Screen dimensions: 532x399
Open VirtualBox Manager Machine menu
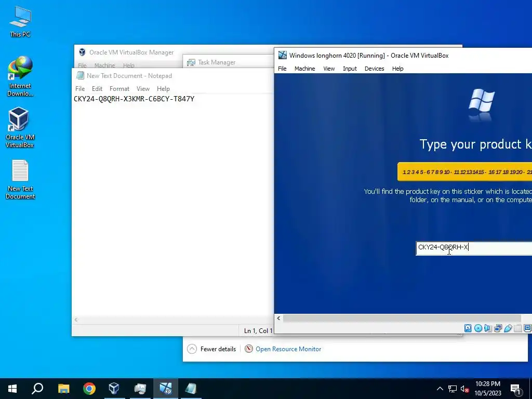tap(104, 65)
